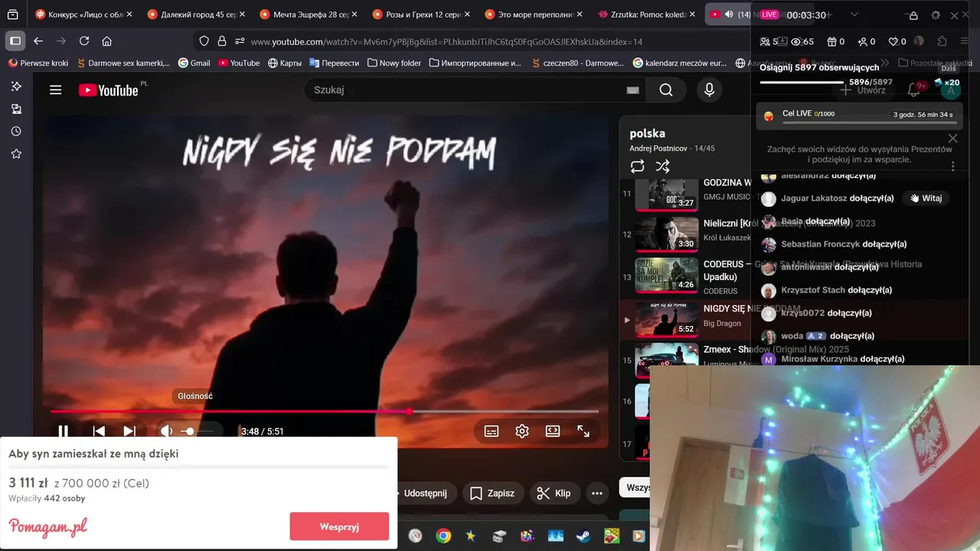Start voice search with microphone
This screenshot has width=980, height=551.
pos(709,90)
